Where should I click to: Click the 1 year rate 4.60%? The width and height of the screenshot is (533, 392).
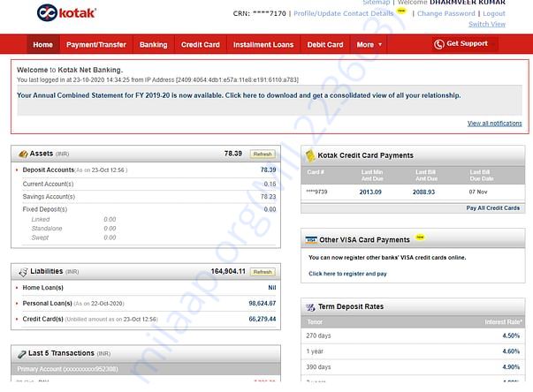[511, 351]
